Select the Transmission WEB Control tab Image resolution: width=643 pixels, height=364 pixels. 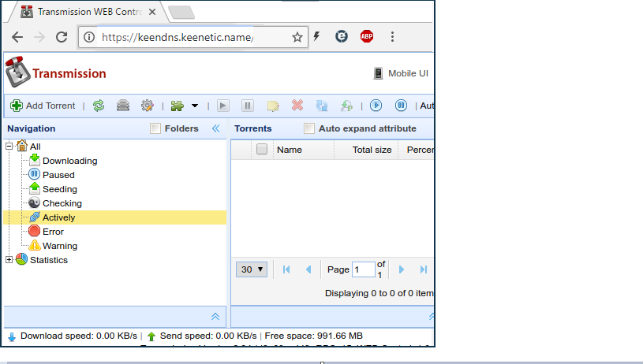(x=86, y=12)
